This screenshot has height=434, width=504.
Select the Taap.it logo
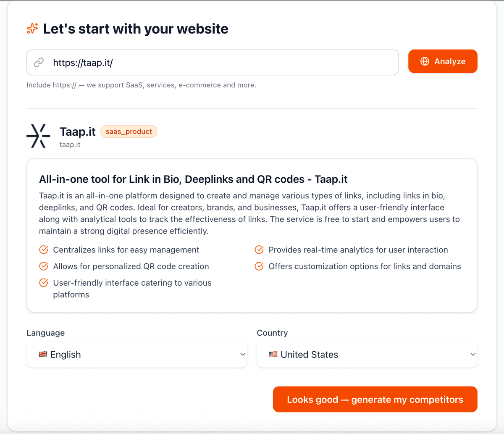38,136
